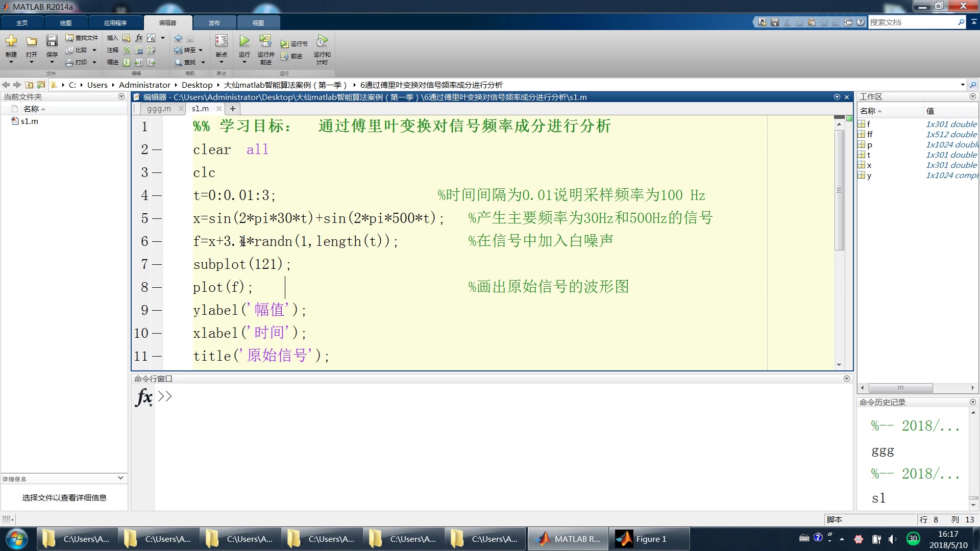Screen dimensions: 980x551
Task: Open the Breakpoints (断点) dropdown
Action: tap(221, 62)
